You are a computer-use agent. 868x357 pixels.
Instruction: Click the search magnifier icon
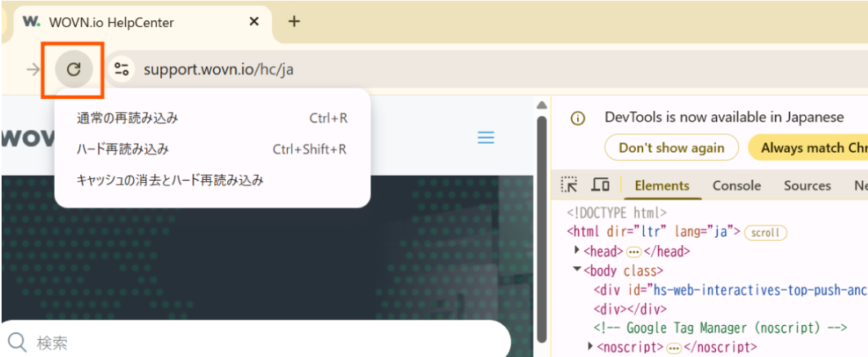(x=17, y=341)
